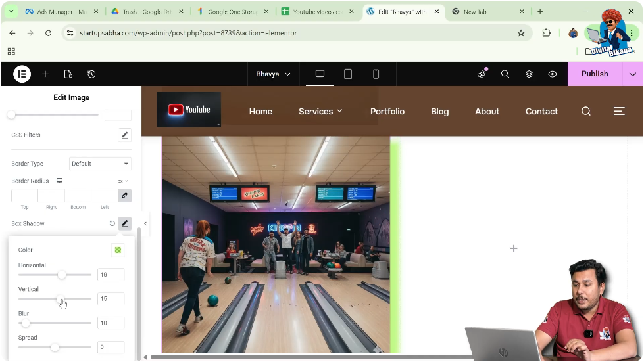Click the What's New megaphone icon
This screenshot has width=644, height=362.
point(482,74)
